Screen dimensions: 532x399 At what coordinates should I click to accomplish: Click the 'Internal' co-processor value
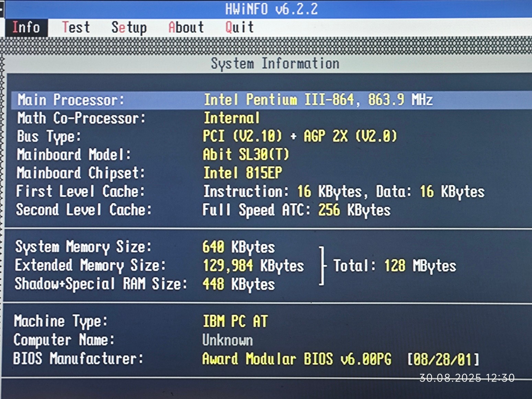point(232,118)
